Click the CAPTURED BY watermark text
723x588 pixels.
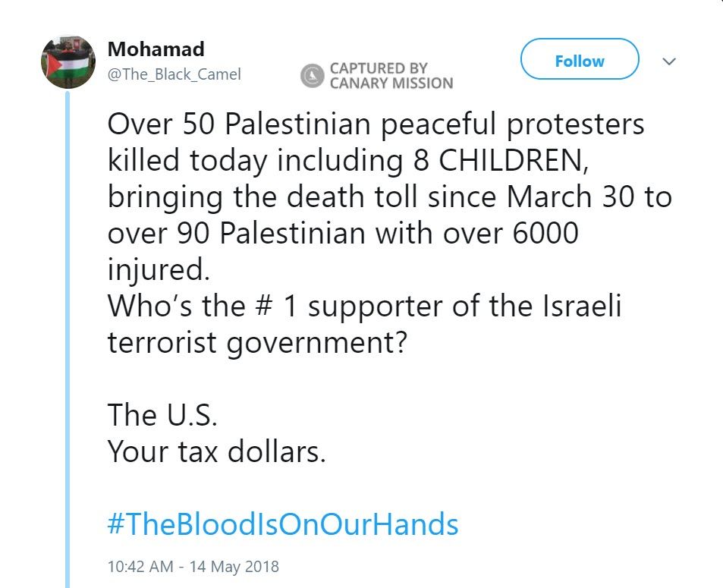(x=378, y=68)
